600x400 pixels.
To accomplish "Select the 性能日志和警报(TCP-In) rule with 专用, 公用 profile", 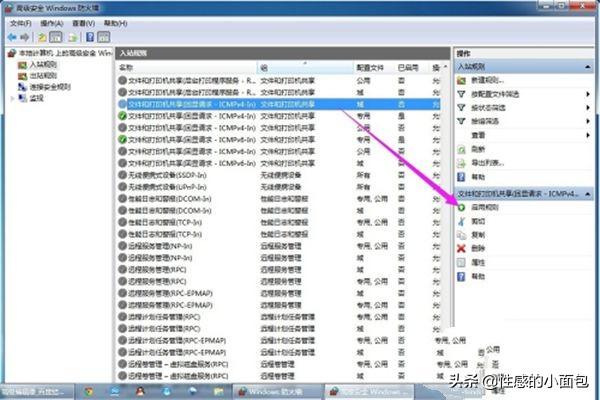I will pyautogui.click(x=279, y=222).
